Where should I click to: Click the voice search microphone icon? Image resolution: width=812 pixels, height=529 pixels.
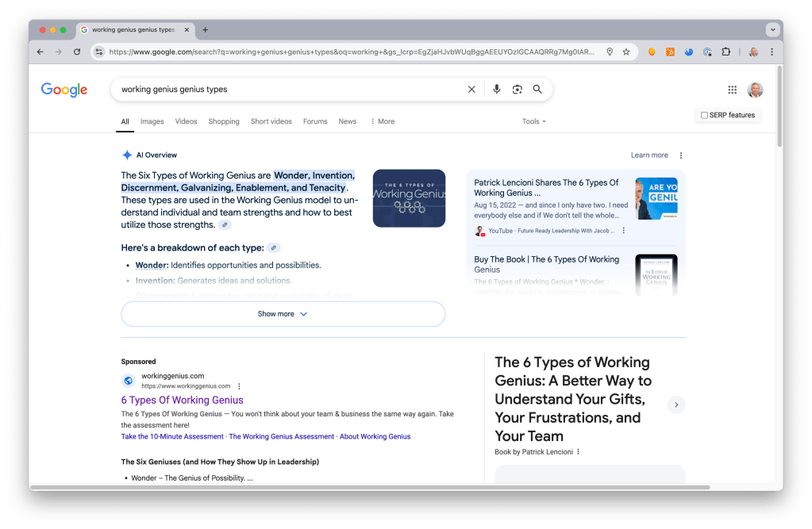coord(496,90)
